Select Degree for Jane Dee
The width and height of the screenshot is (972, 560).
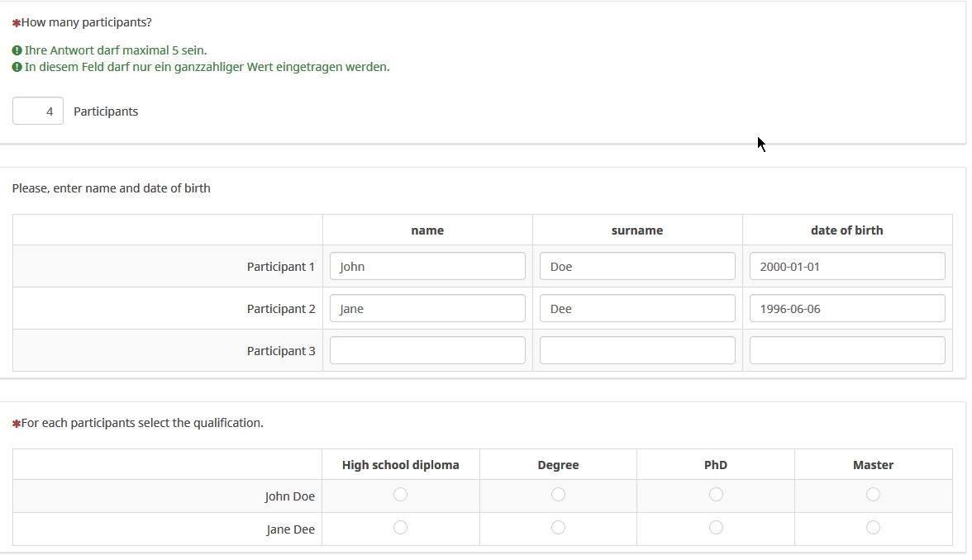click(558, 528)
